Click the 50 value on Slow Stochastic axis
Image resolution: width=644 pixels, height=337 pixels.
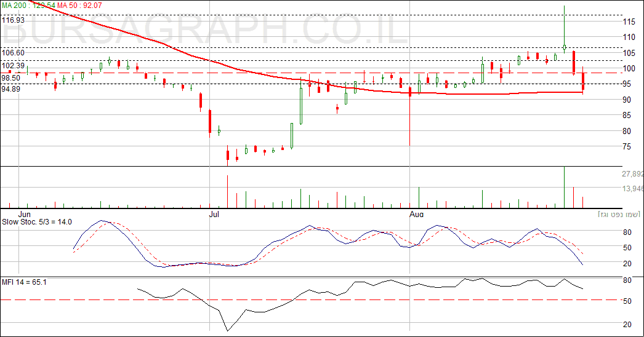tap(627, 247)
